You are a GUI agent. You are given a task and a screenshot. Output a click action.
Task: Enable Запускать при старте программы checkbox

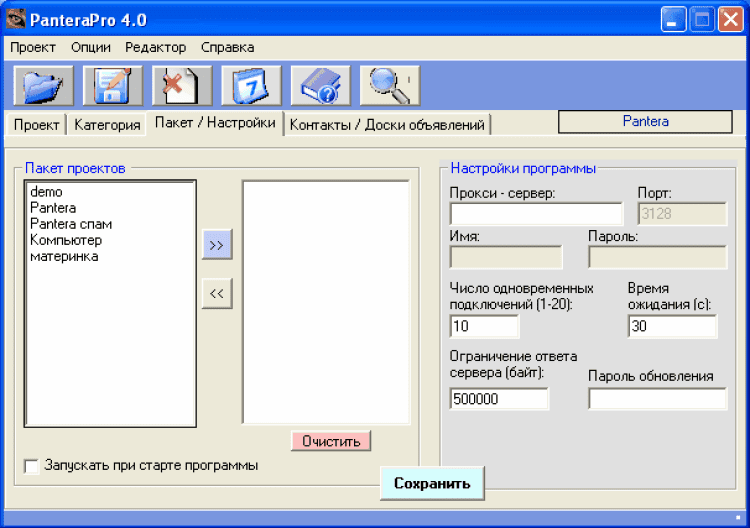[x=32, y=466]
